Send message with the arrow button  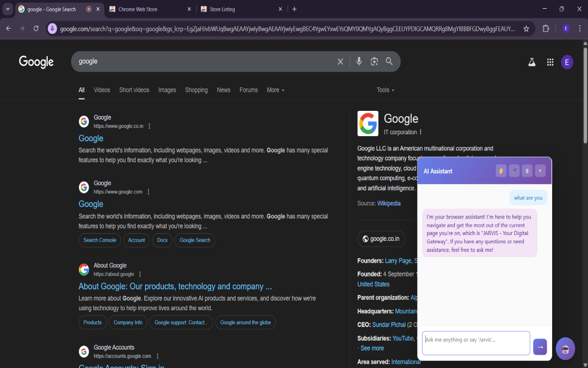click(x=540, y=347)
